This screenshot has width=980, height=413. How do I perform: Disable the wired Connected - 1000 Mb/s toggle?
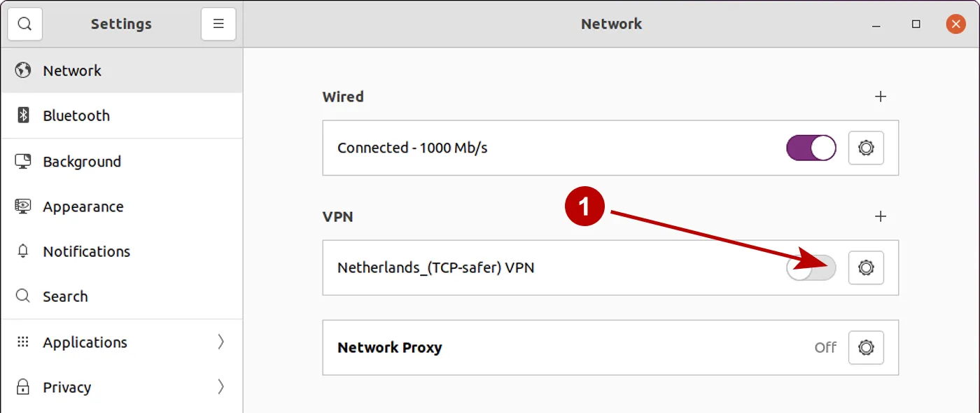[811, 148]
